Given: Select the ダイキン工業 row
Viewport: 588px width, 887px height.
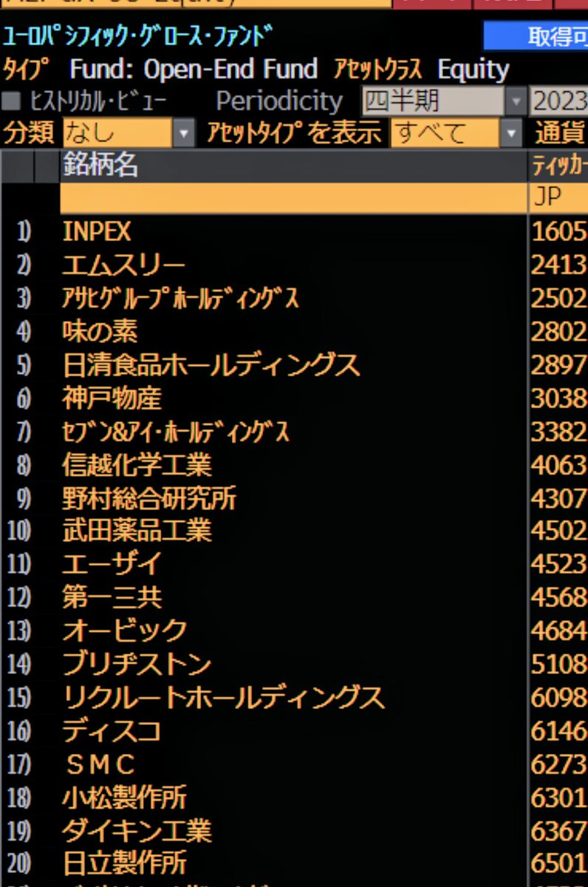Looking at the screenshot, I should [x=294, y=831].
